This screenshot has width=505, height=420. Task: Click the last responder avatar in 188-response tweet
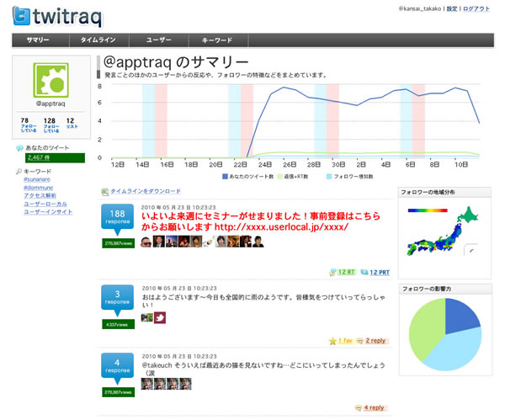point(258,242)
